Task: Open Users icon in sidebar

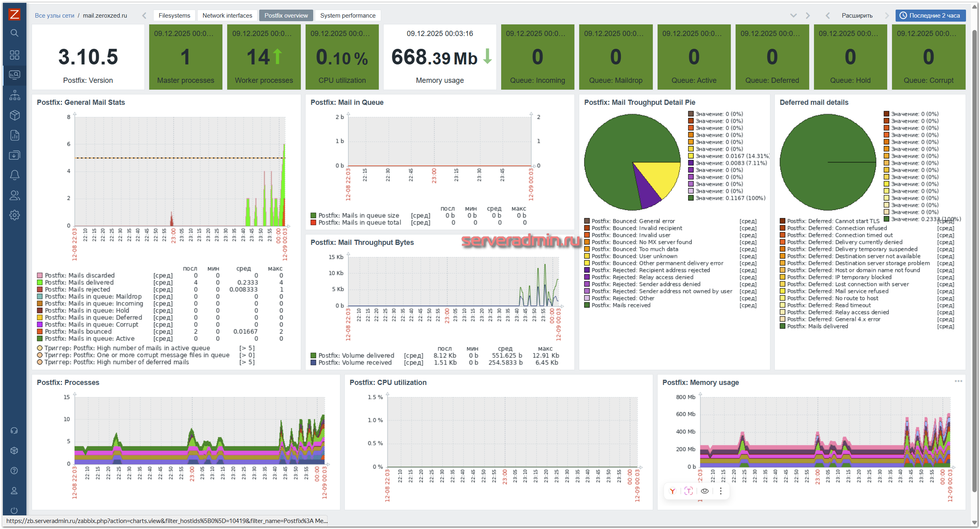Action: click(x=14, y=195)
